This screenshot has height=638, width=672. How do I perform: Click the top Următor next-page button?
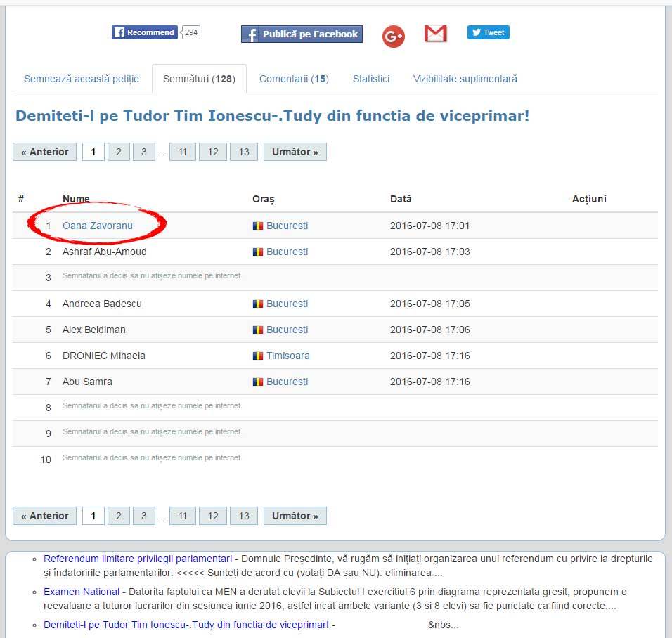(295, 152)
